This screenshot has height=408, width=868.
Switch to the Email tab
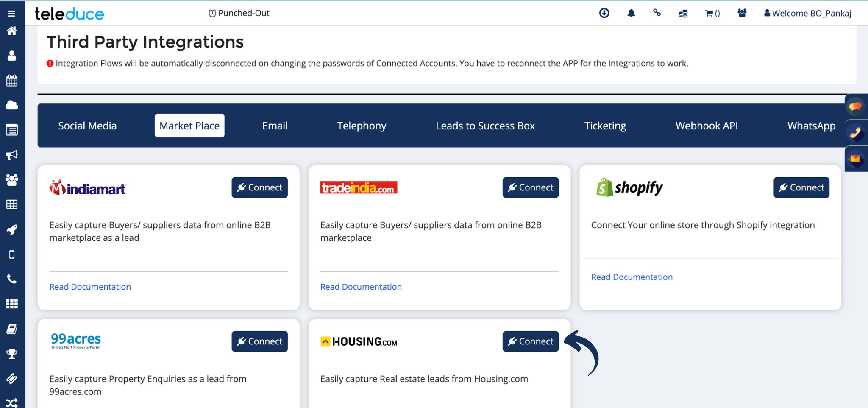(275, 126)
